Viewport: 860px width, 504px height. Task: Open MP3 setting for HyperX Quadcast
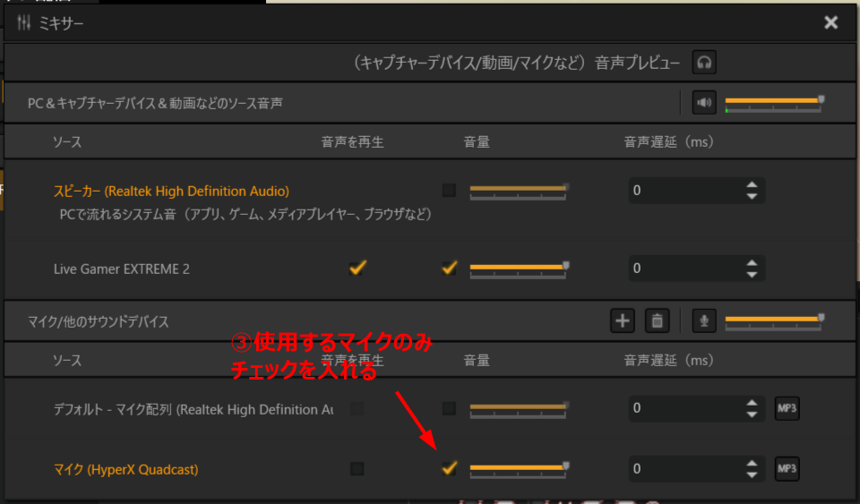pyautogui.click(x=787, y=469)
